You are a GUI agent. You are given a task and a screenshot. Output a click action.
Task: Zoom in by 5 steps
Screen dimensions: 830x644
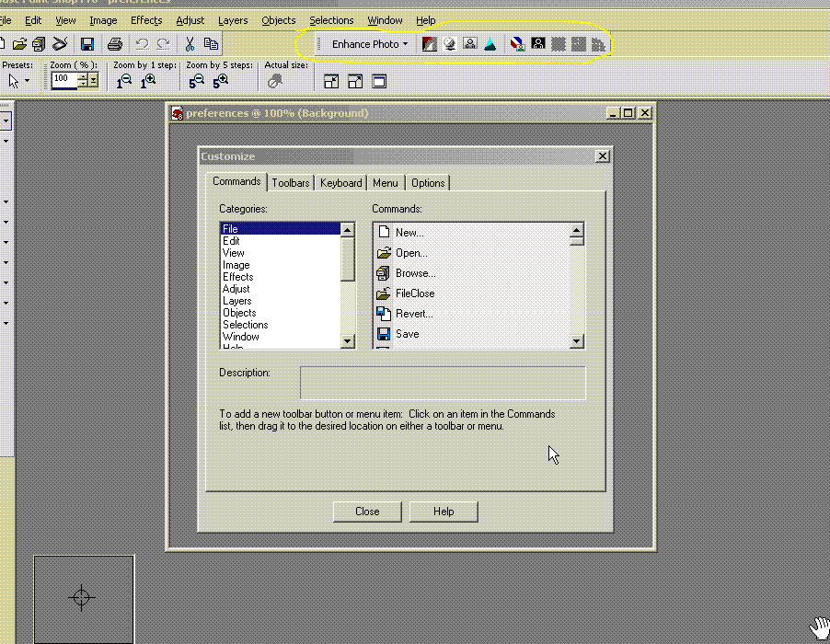coord(221,81)
